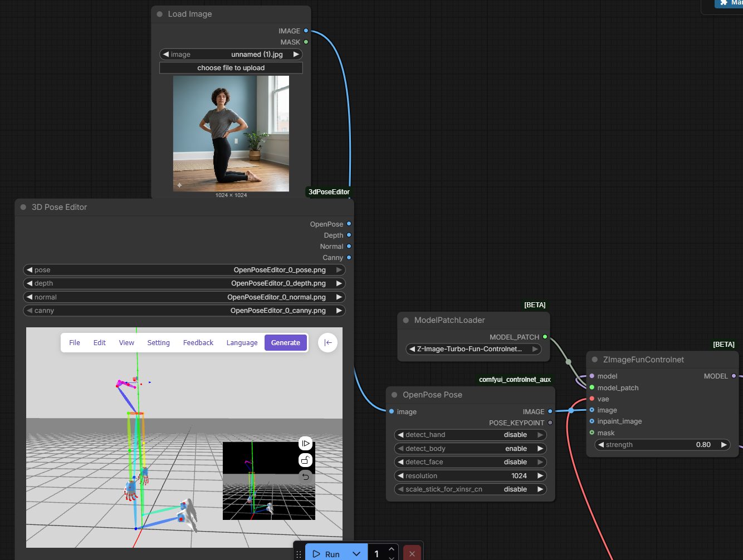Viewport: 743px width, 560px height.
Task: Open the Edit menu in the pose editor
Action: (100, 343)
